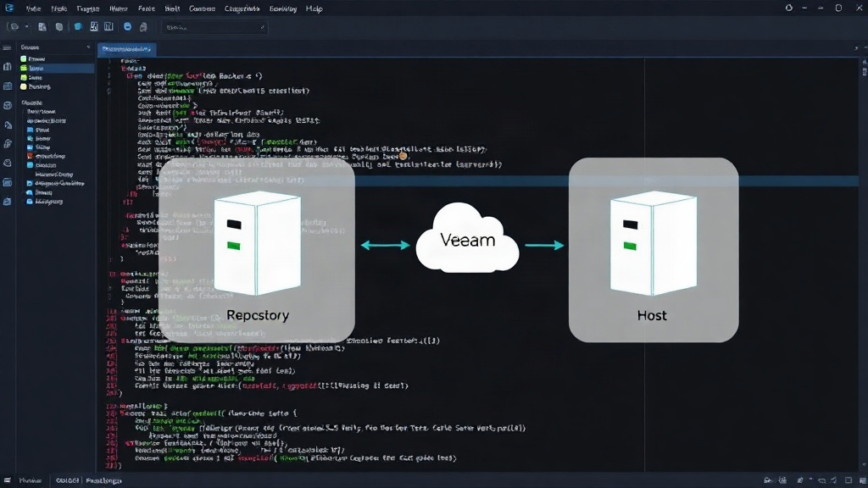Click the grey lock-shaped toolbar icon
The image size is (868, 488).
(x=143, y=26)
